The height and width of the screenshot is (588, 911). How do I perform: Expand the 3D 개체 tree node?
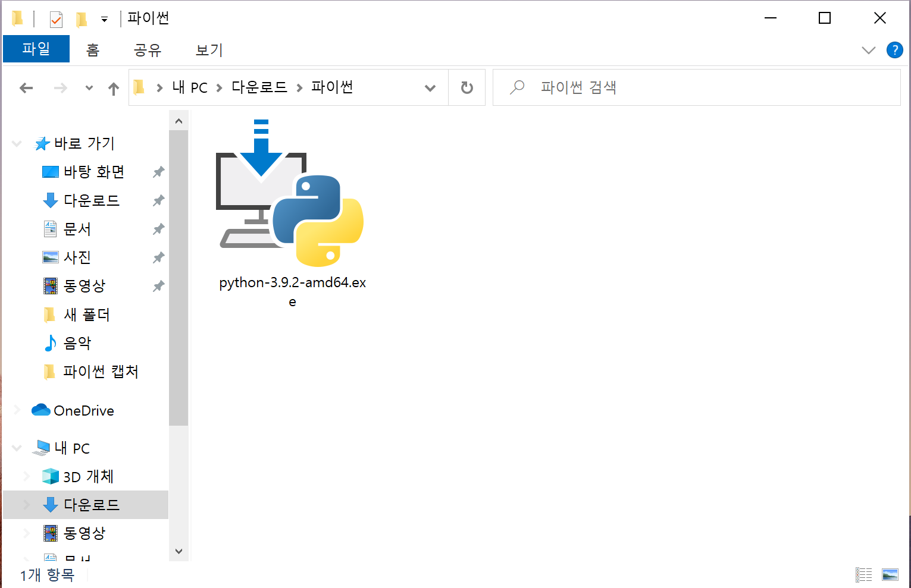pyautogui.click(x=27, y=476)
